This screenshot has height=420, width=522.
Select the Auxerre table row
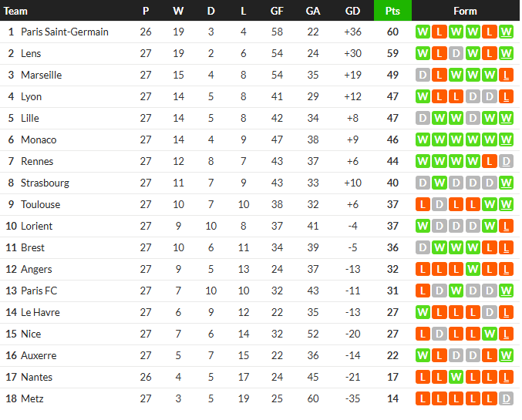tap(260, 355)
